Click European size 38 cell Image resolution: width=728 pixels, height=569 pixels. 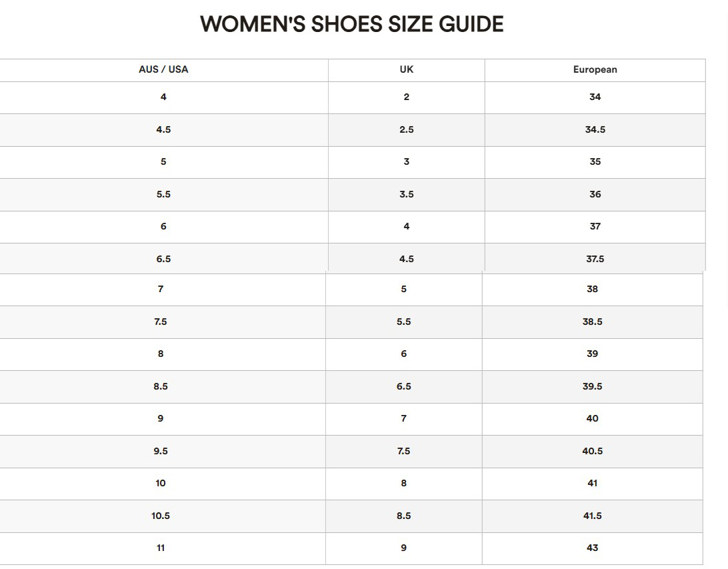point(593,290)
